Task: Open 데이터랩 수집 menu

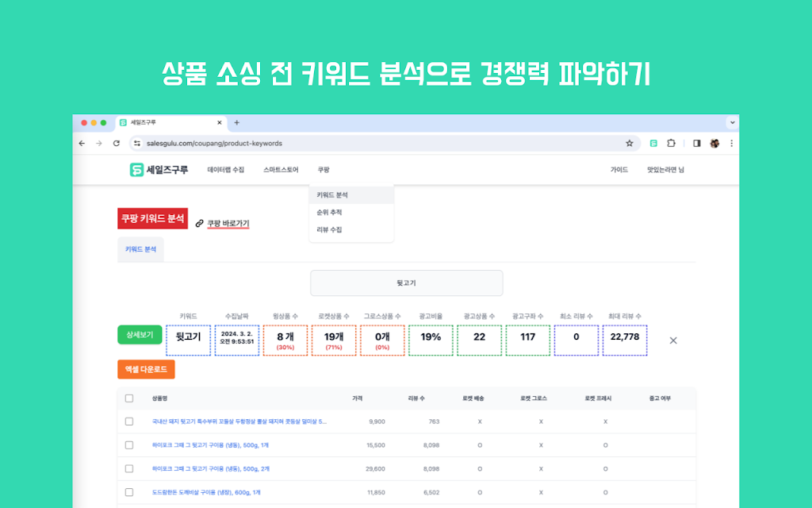Action: point(226,170)
